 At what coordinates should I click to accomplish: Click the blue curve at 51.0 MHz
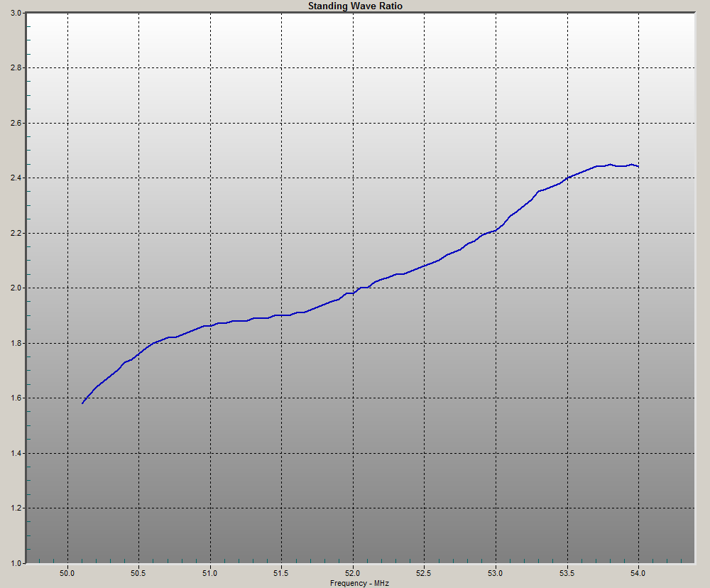coord(210,325)
